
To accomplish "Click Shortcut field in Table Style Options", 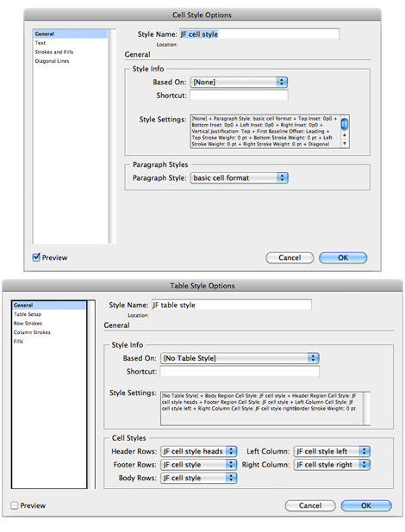I will pyautogui.click(x=240, y=372).
